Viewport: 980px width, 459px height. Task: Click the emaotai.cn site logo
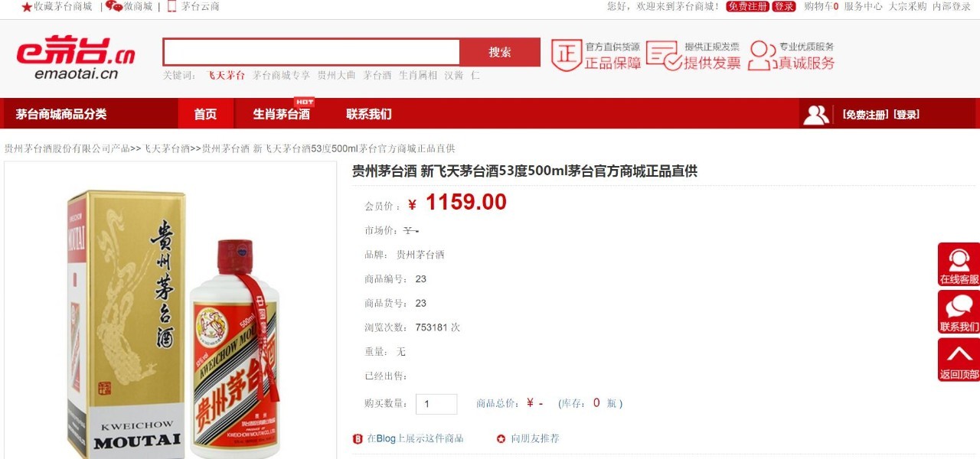(x=77, y=58)
